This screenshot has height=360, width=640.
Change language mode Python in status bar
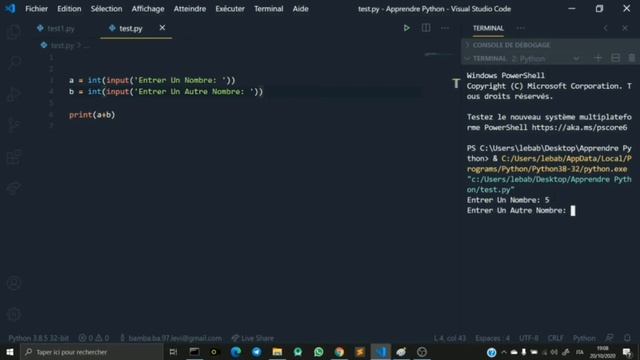[x=584, y=338]
